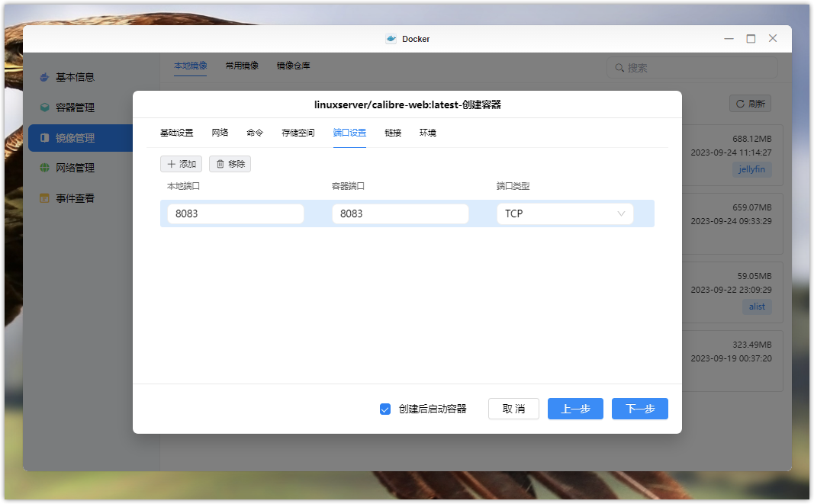Click the 323.49MB image size
The image size is (814, 504).
pyautogui.click(x=752, y=345)
